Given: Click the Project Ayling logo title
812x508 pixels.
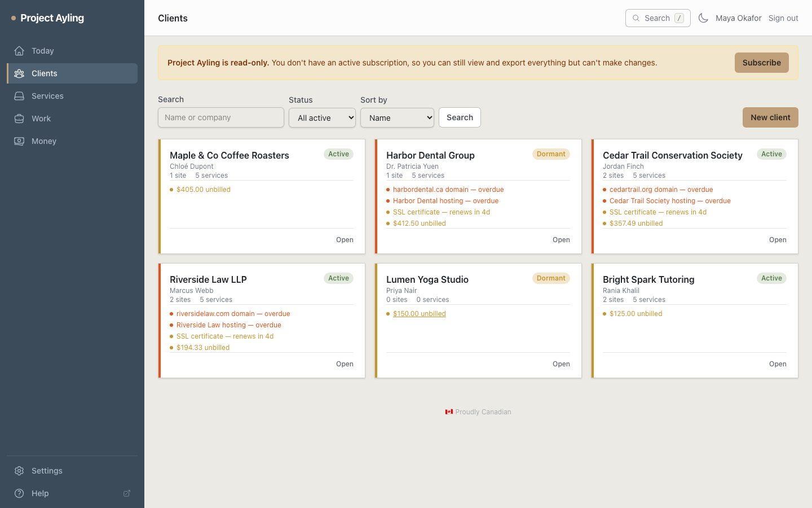Looking at the screenshot, I should 52,18.
